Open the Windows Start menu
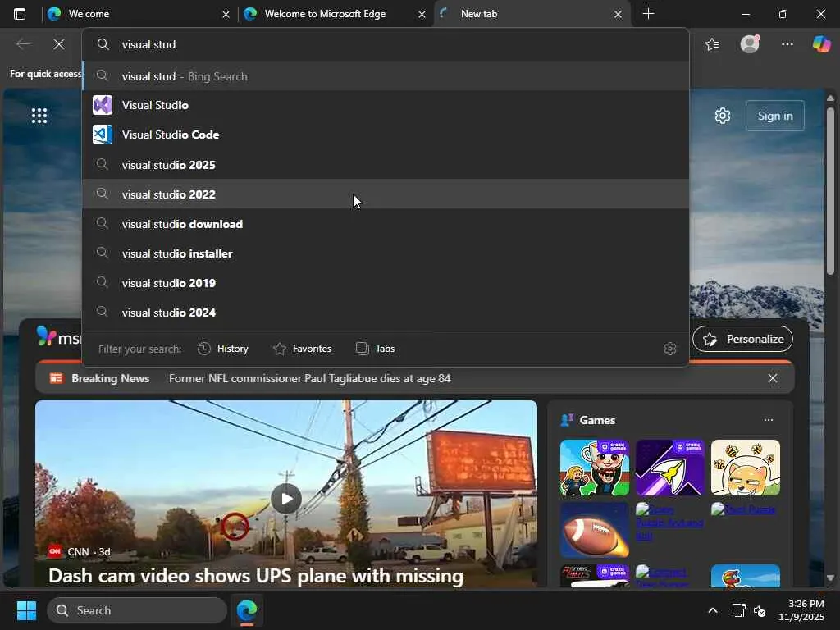This screenshot has height=630, width=840. 26,610
